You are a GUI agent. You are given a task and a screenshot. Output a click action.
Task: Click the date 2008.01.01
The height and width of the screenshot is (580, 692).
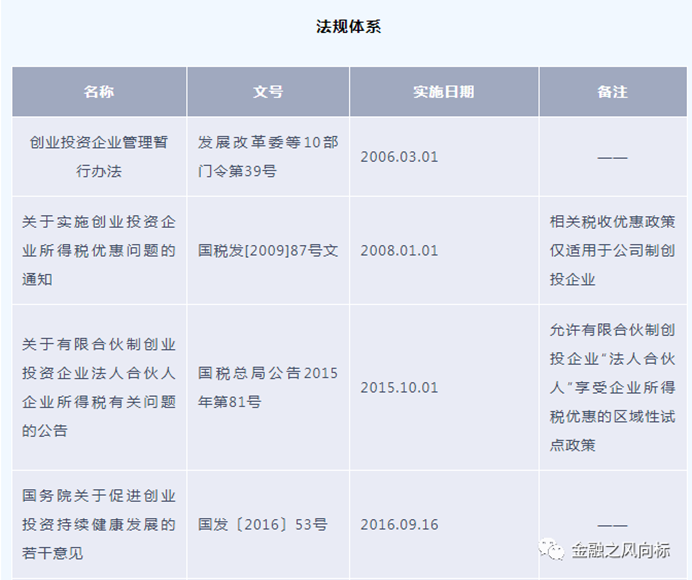coord(399,250)
